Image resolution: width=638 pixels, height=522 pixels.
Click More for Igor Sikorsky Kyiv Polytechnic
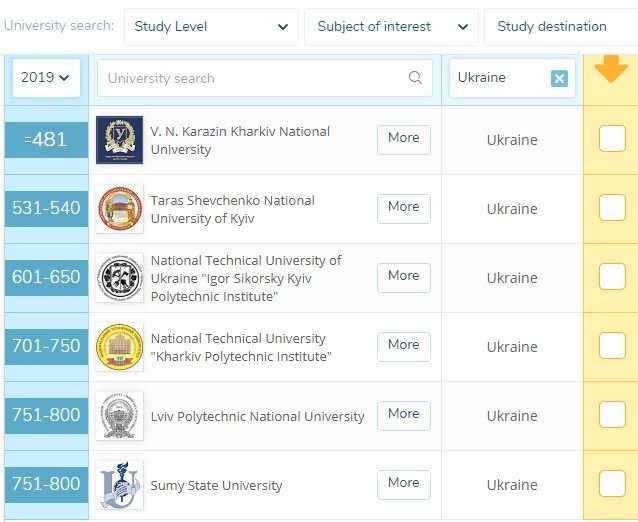[x=404, y=277]
